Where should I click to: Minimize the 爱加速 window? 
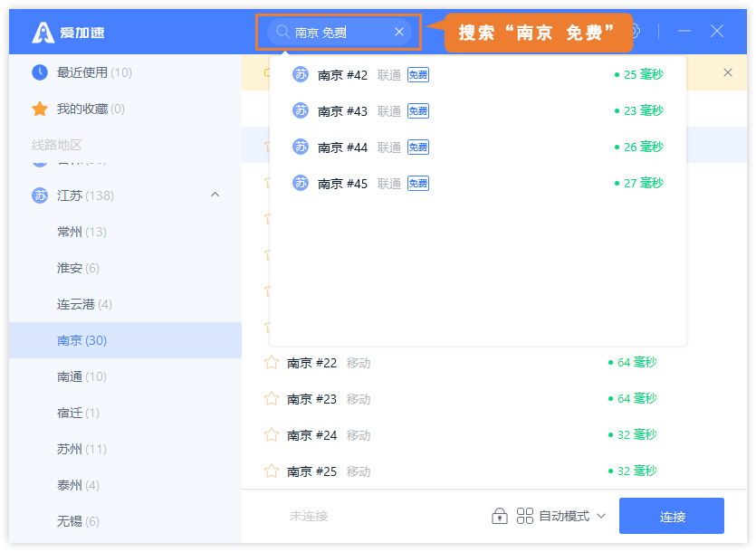click(684, 32)
